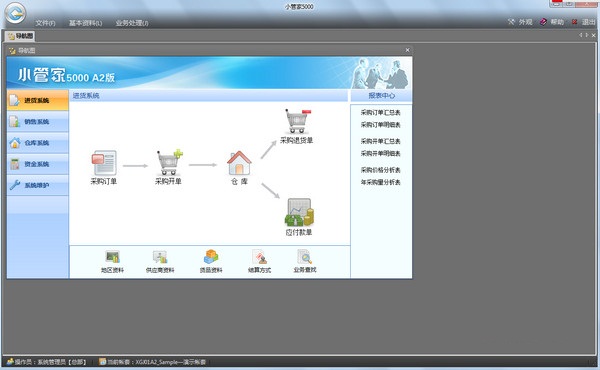
Task: Click the 进货系统 document icon in sidebar
Action: click(x=15, y=100)
